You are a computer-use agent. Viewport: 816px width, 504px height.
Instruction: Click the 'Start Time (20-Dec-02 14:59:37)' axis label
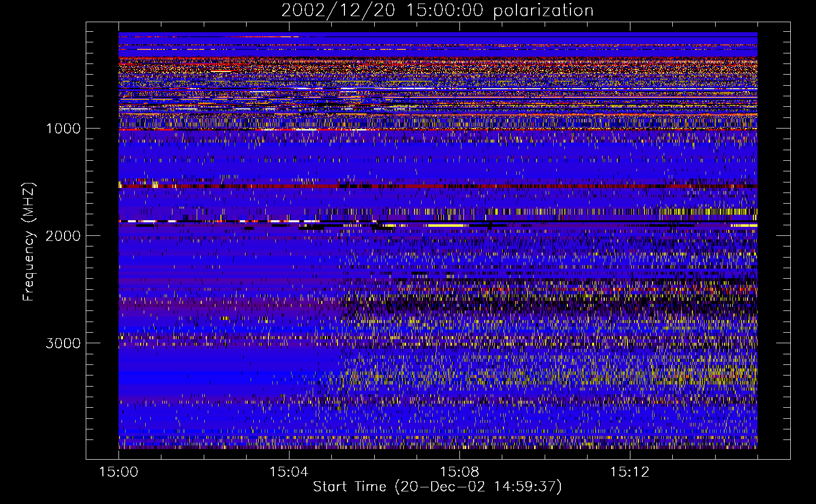437,487
